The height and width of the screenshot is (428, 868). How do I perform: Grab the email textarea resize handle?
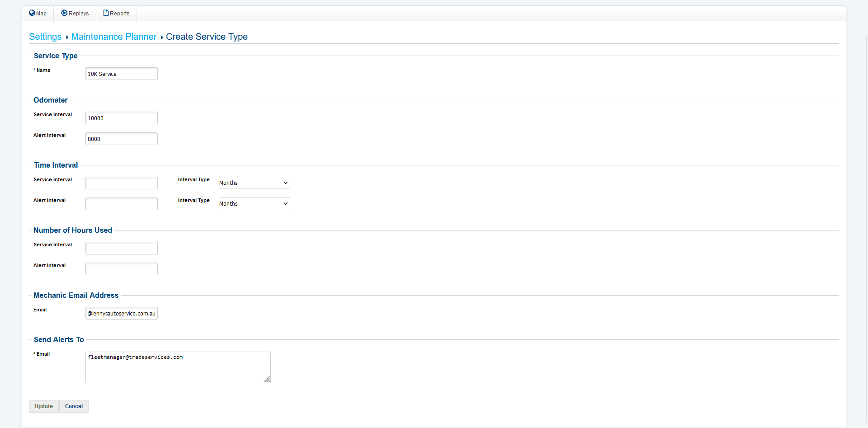click(267, 380)
